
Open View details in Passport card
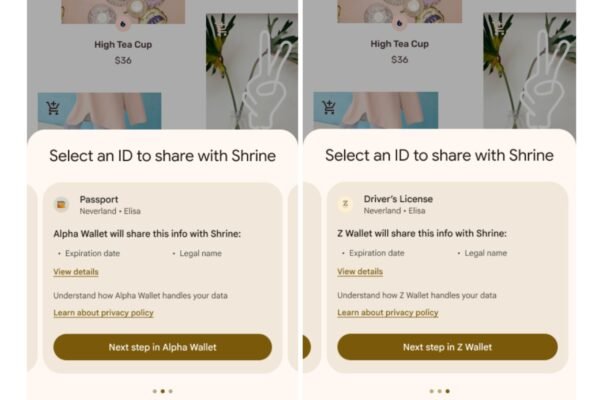pos(76,272)
